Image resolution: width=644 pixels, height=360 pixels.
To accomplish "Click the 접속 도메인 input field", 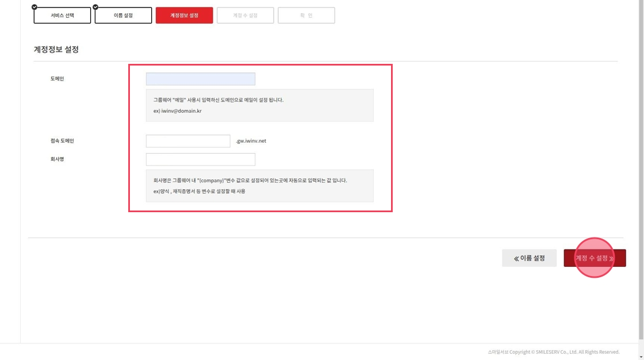I will click(x=188, y=141).
